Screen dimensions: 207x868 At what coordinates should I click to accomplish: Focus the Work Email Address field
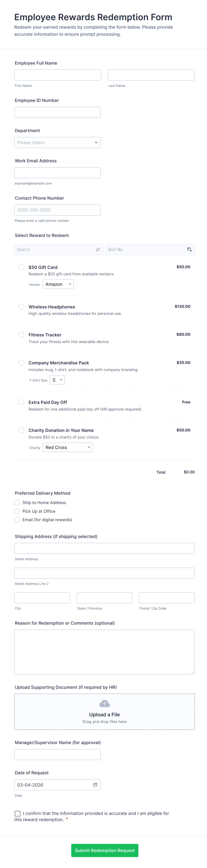click(x=57, y=173)
